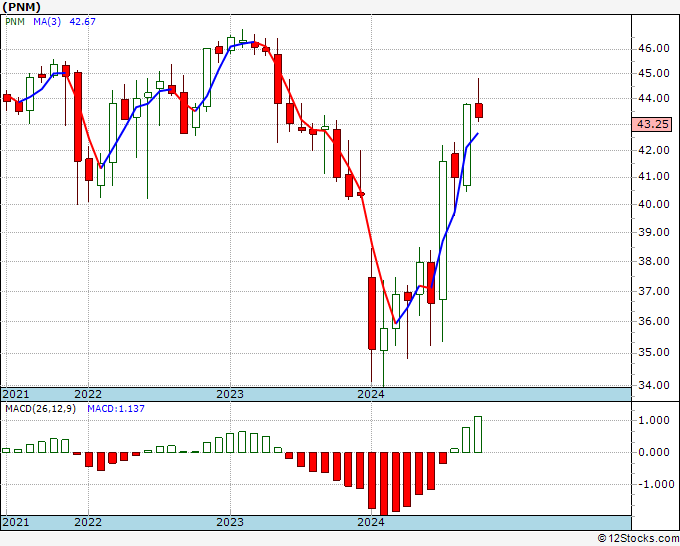Click the current price tag 43.25
This screenshot has height=546, width=680.
[652, 124]
